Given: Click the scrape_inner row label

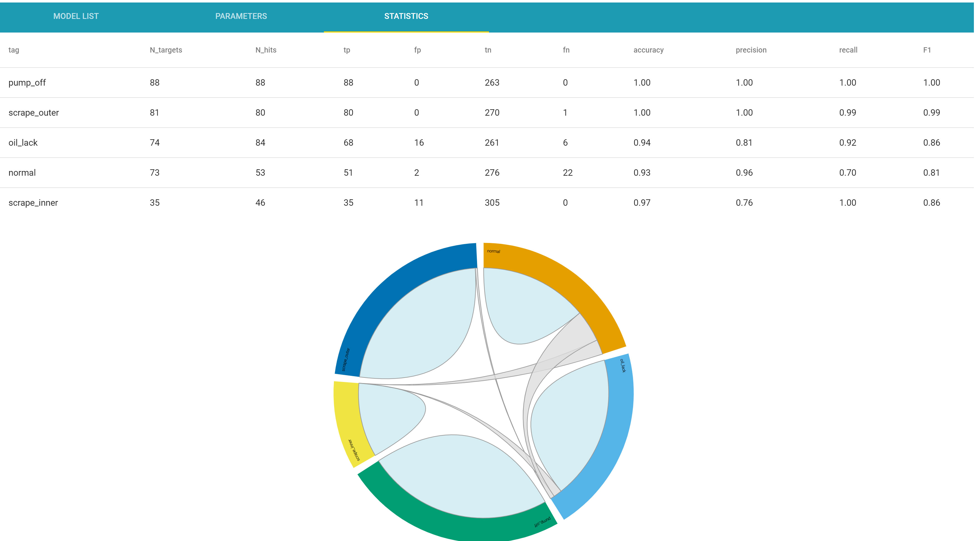Looking at the screenshot, I should (x=33, y=203).
